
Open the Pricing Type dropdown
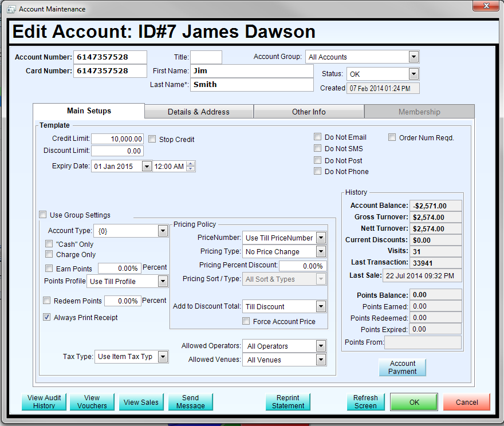[x=321, y=251]
